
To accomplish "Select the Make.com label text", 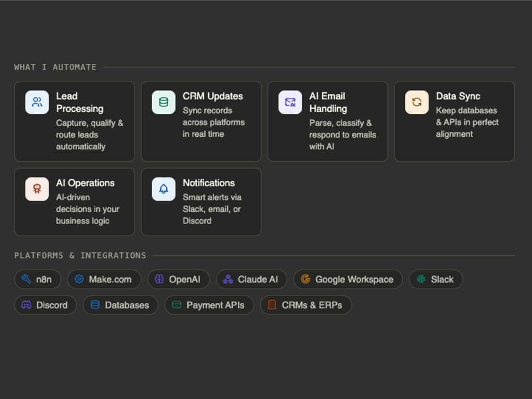I will pos(110,280).
